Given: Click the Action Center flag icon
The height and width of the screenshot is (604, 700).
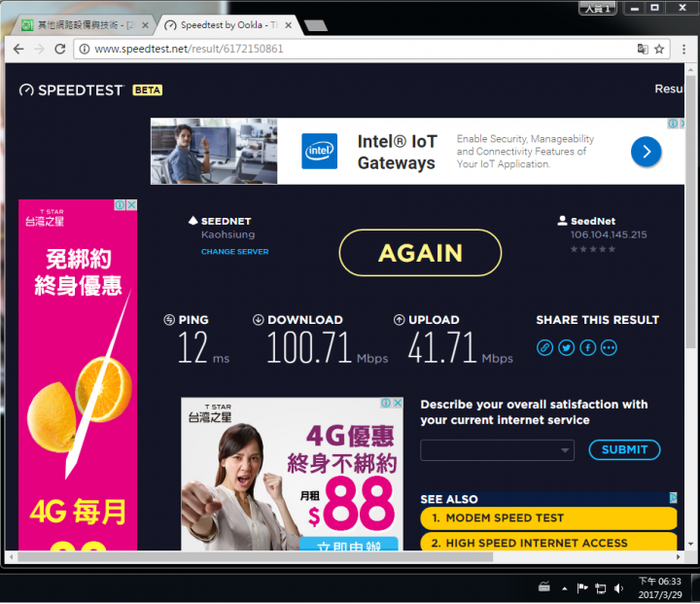Looking at the screenshot, I should pyautogui.click(x=582, y=588).
